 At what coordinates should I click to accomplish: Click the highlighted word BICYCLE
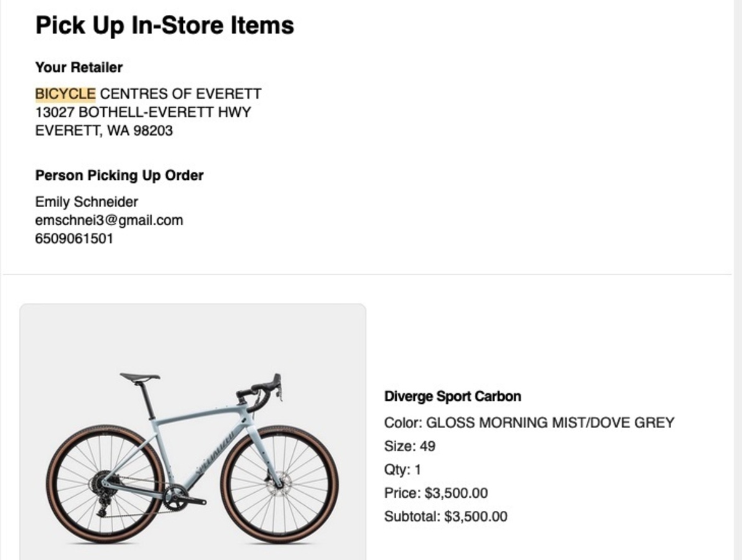[65, 94]
